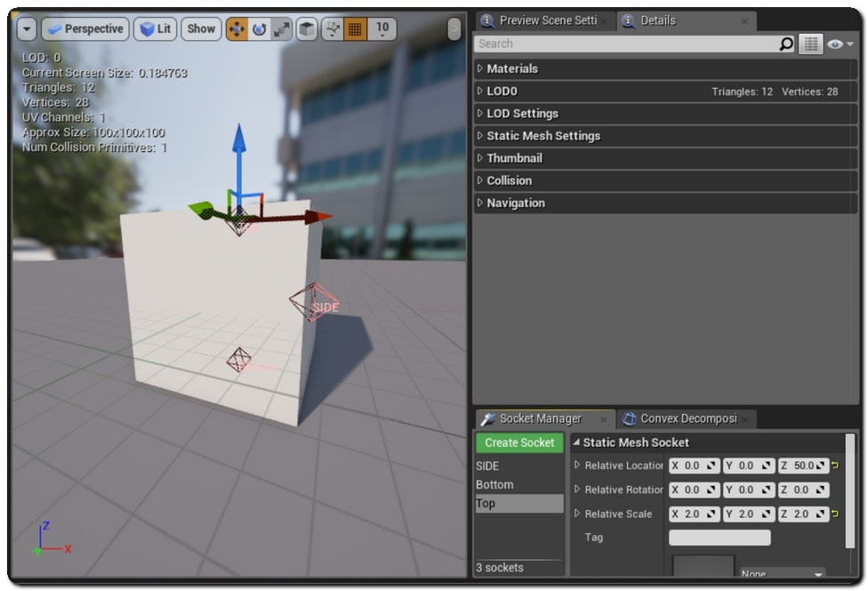Click Relative Location Y field
The image size is (868, 591).
click(x=749, y=466)
